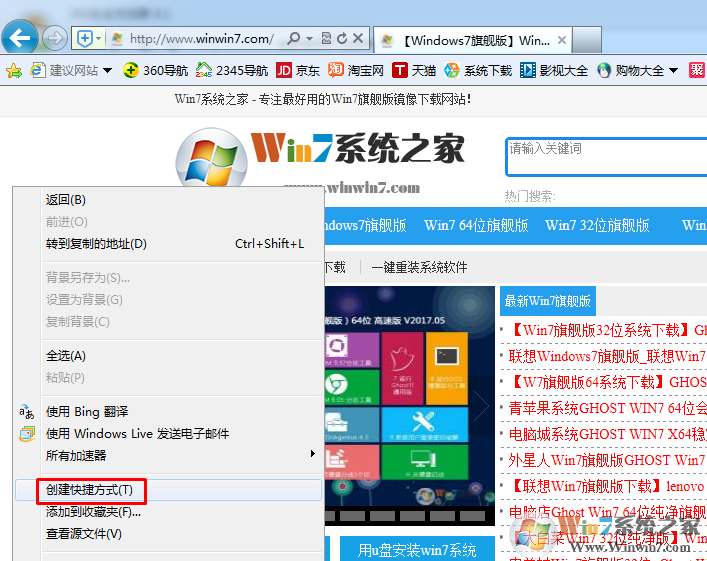Click the Win7系统之家 Windows logo
Viewport: 707px width, 561px height.
pyautogui.click(x=211, y=159)
